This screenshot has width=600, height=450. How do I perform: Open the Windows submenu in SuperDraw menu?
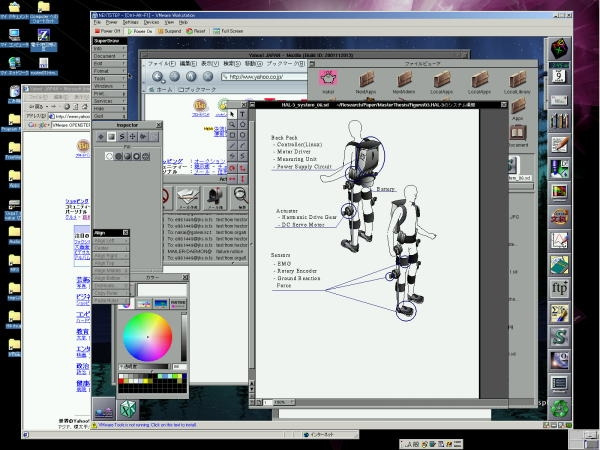tap(110, 86)
